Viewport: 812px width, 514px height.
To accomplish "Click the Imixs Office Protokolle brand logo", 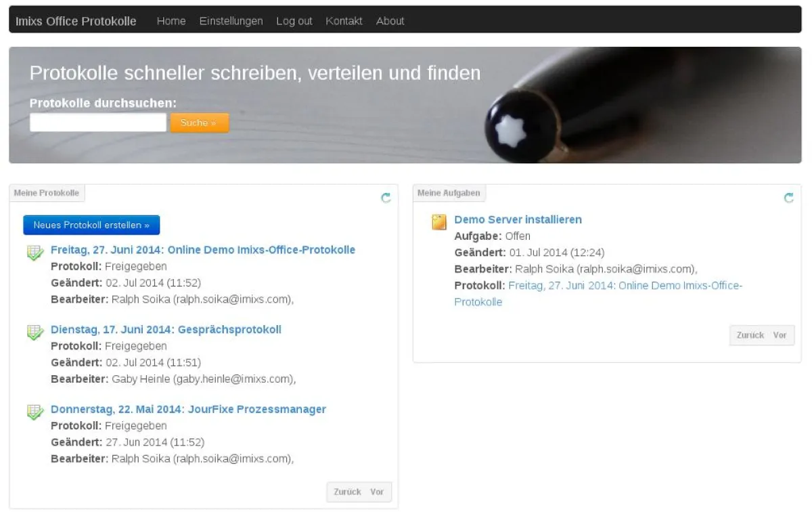I will click(74, 21).
